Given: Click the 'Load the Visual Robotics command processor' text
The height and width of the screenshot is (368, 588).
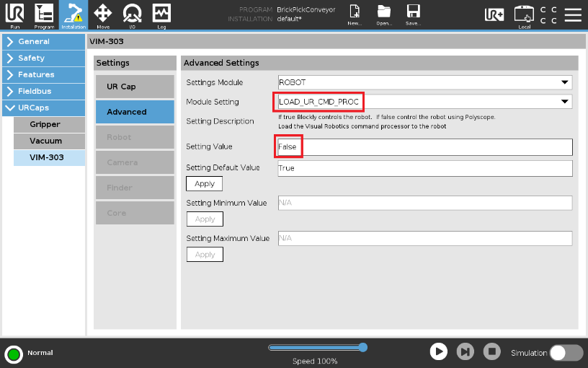Looking at the screenshot, I should pos(362,126).
